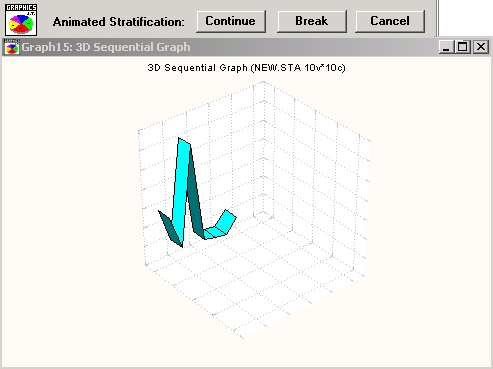The width and height of the screenshot is (493, 369).
Task: Click the top rear corner of the 3D box
Action: tap(264, 82)
